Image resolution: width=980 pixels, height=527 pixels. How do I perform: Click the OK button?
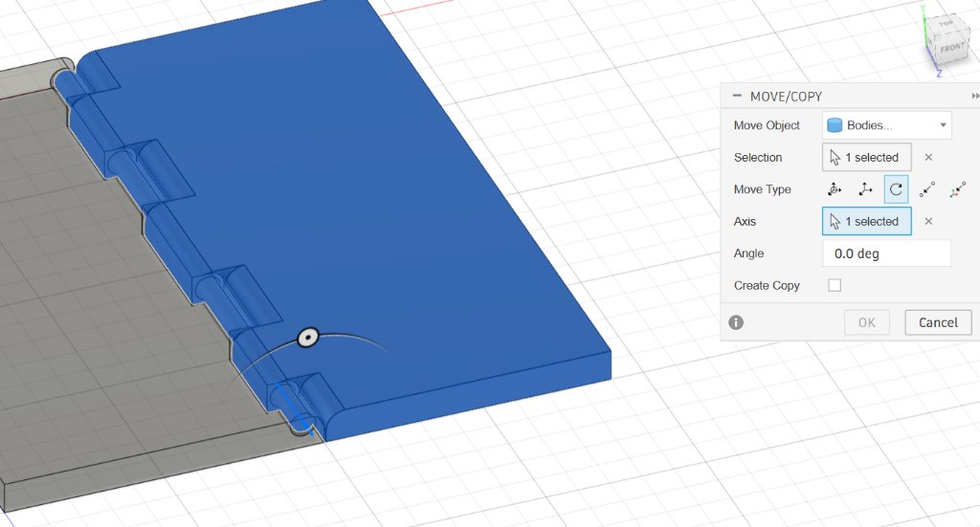(x=867, y=322)
